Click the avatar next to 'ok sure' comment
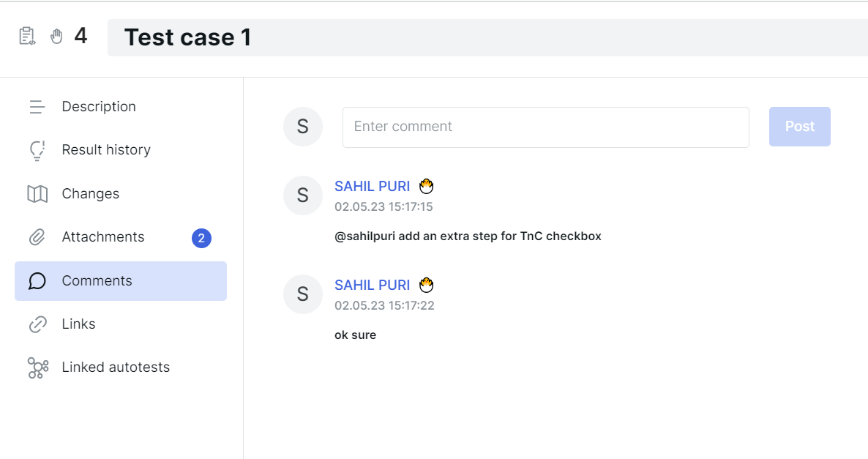Screen dimensions: 868x459 [x=303, y=294]
